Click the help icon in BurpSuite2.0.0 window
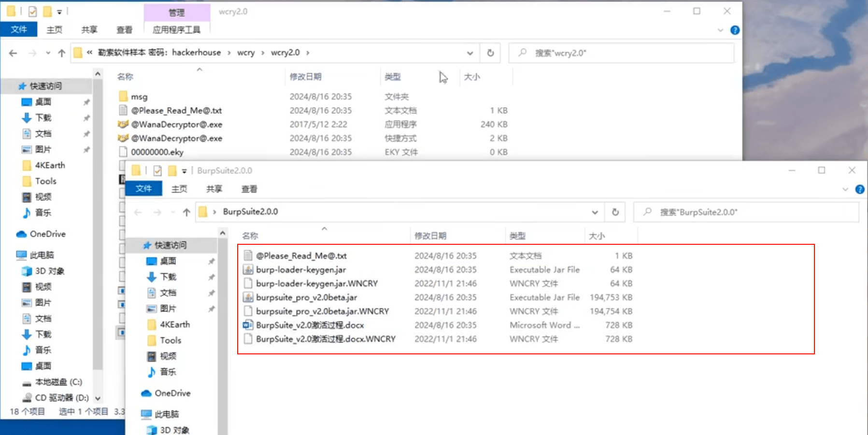 [860, 189]
